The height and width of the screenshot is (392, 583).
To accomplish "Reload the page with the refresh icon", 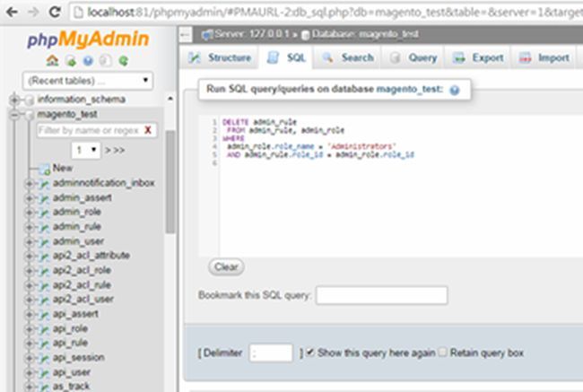I will point(55,13).
